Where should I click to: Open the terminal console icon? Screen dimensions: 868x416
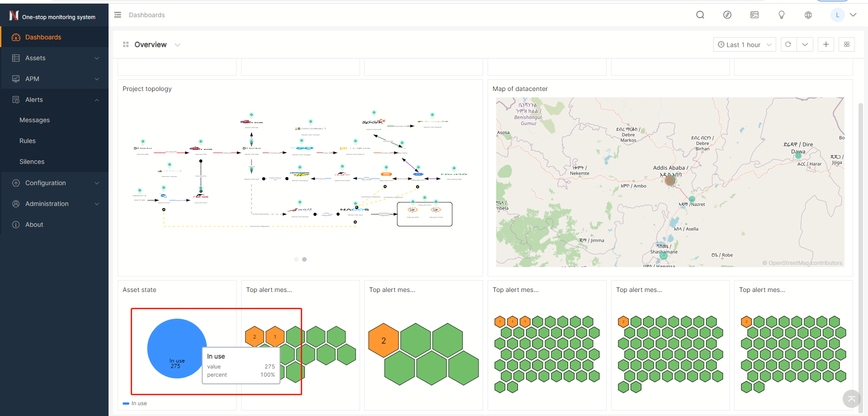point(754,15)
